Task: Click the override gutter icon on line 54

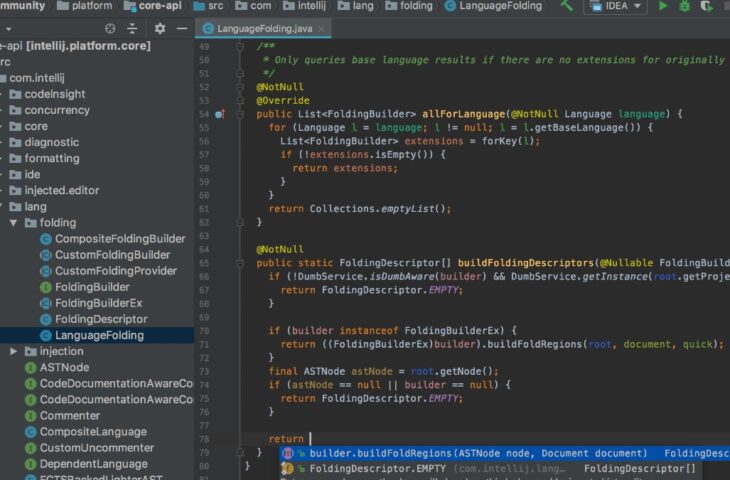Action: point(220,114)
